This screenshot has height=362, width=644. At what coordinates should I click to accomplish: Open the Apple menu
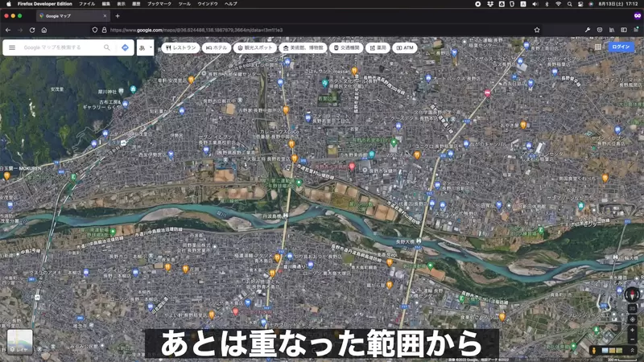coord(8,4)
